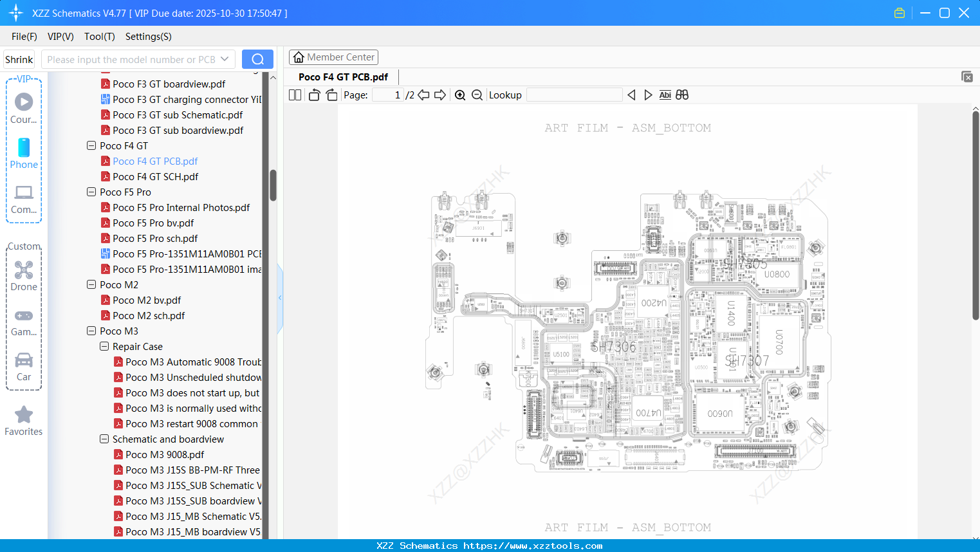Zoom in on the PCB document

pos(460,95)
